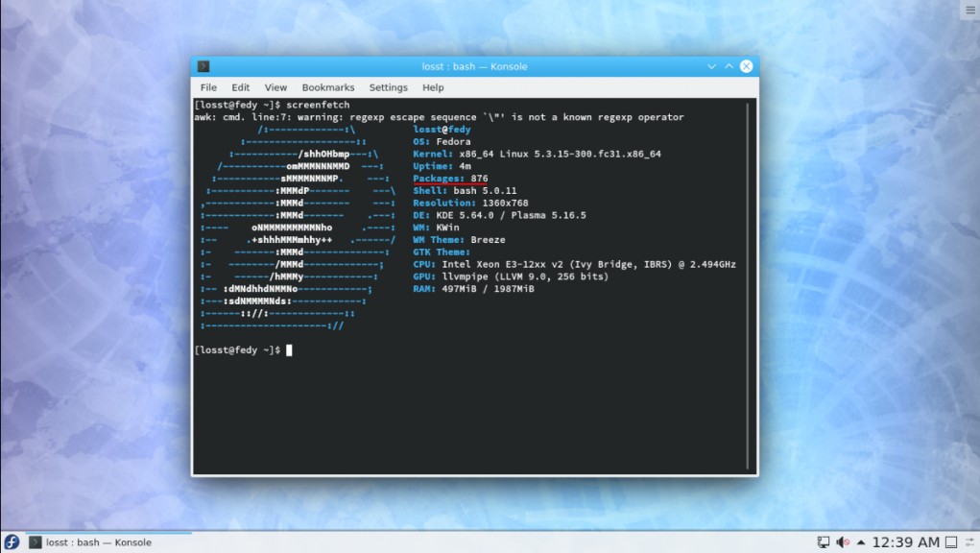Open the Settings menu in Konsole
This screenshot has height=553, width=980.
click(x=388, y=87)
